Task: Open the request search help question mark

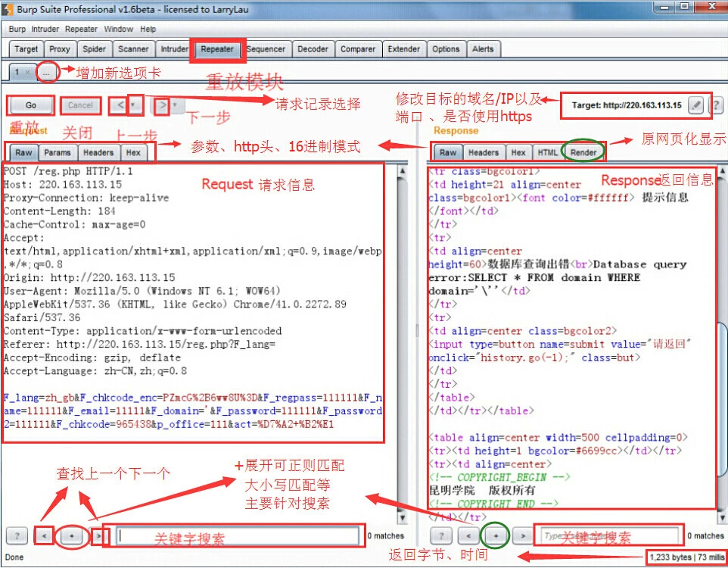Action: (x=17, y=536)
